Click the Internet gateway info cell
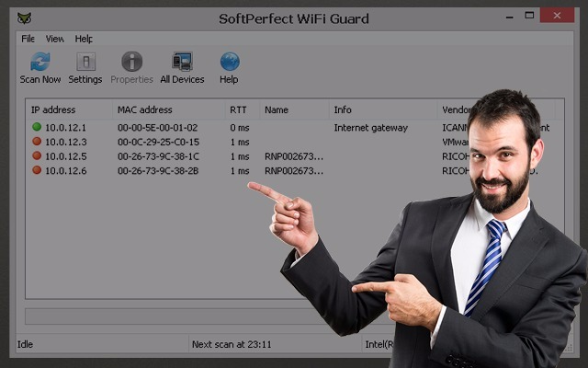This screenshot has height=368, width=588. point(370,128)
